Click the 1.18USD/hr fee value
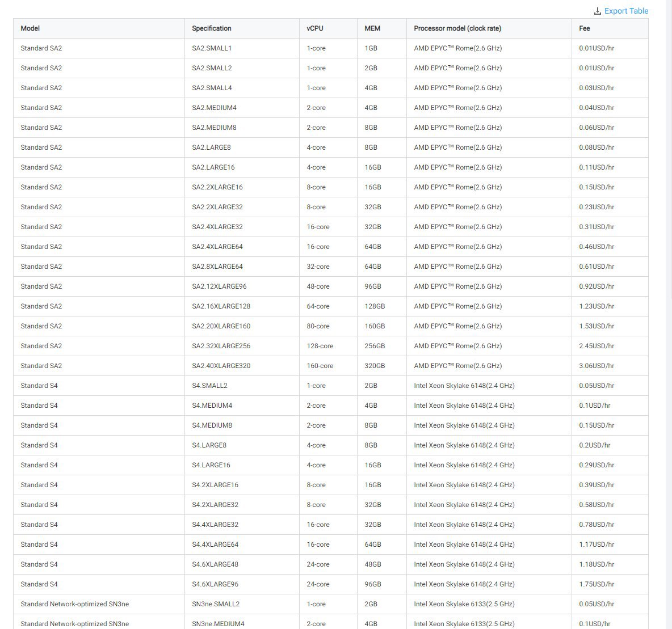This screenshot has width=672, height=629. tap(597, 564)
